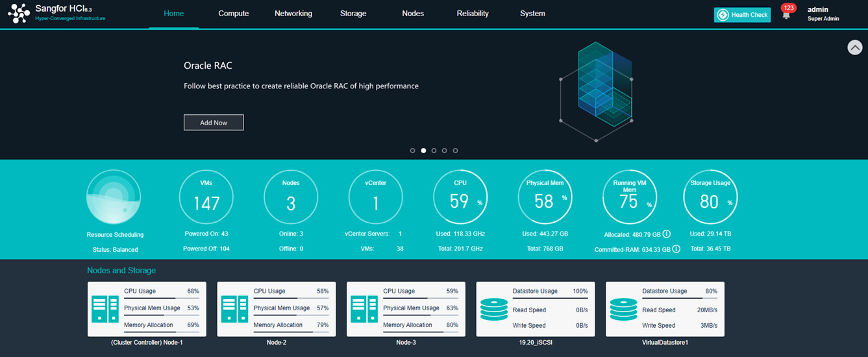
Task: Click the Physical Mem Total: 768 GB value
Action: (545, 249)
